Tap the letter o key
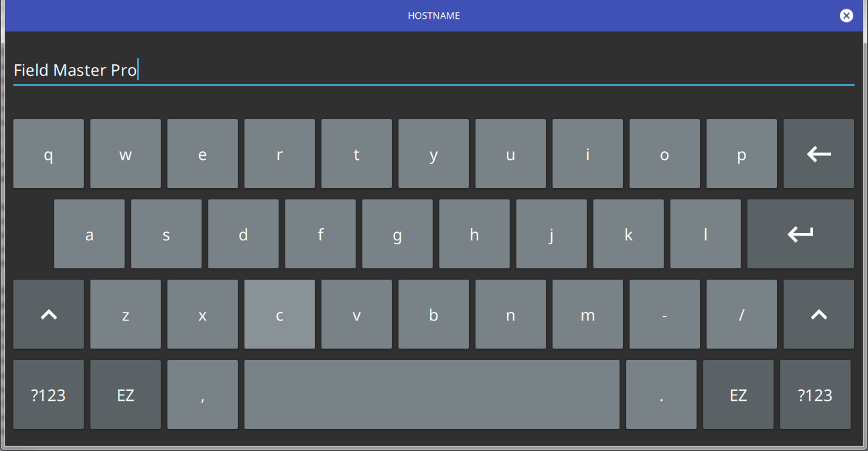The width and height of the screenshot is (868, 451). coord(664,154)
